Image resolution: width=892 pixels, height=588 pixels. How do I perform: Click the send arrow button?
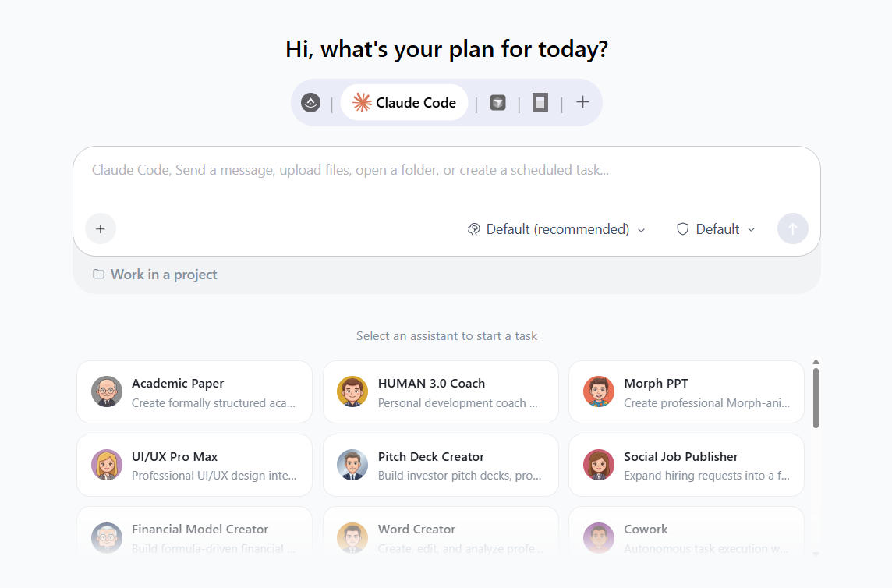coord(792,228)
